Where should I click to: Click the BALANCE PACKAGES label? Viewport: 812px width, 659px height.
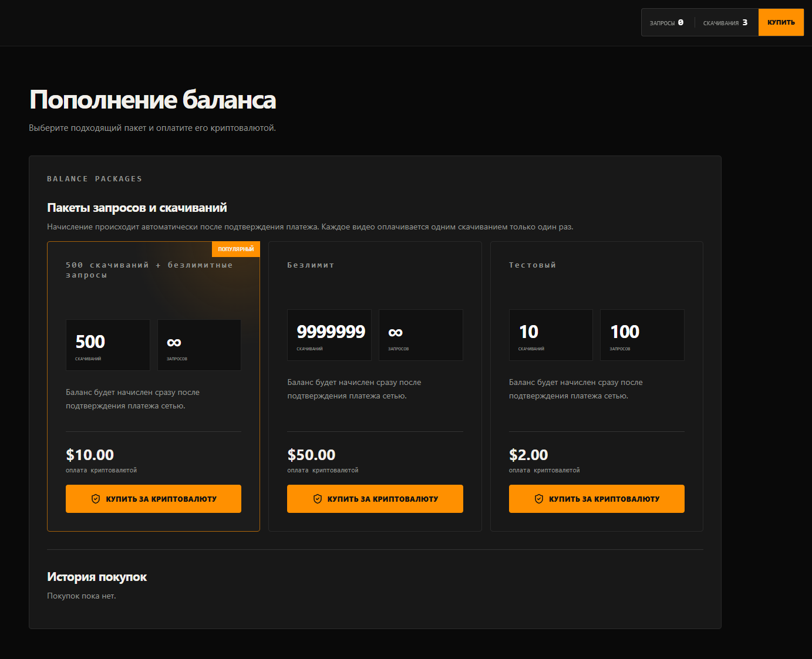pyautogui.click(x=95, y=179)
